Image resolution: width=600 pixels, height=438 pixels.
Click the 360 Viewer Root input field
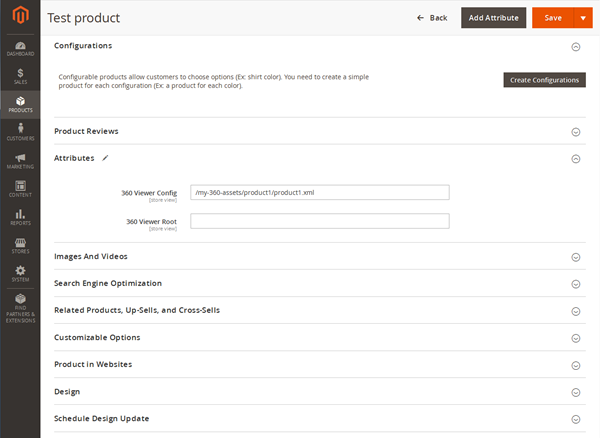tap(319, 221)
